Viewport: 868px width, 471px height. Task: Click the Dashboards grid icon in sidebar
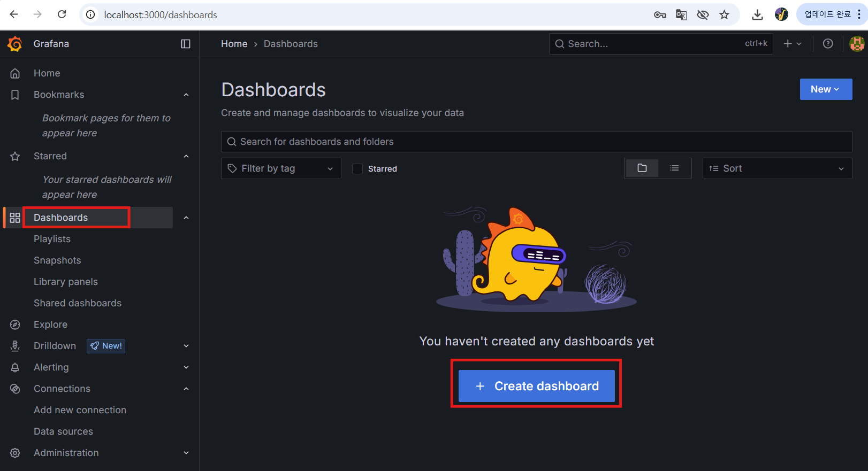point(15,218)
